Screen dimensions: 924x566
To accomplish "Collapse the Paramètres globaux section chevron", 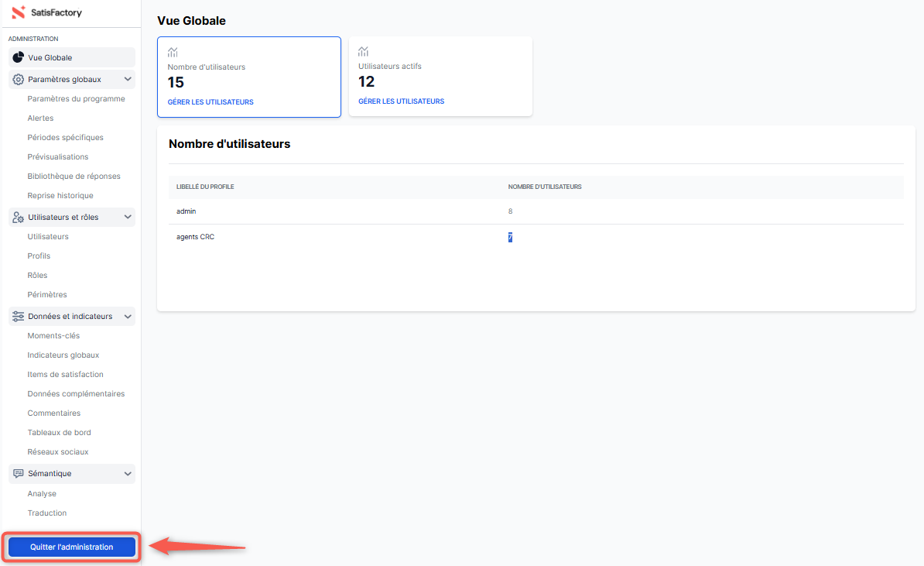I will click(x=128, y=79).
